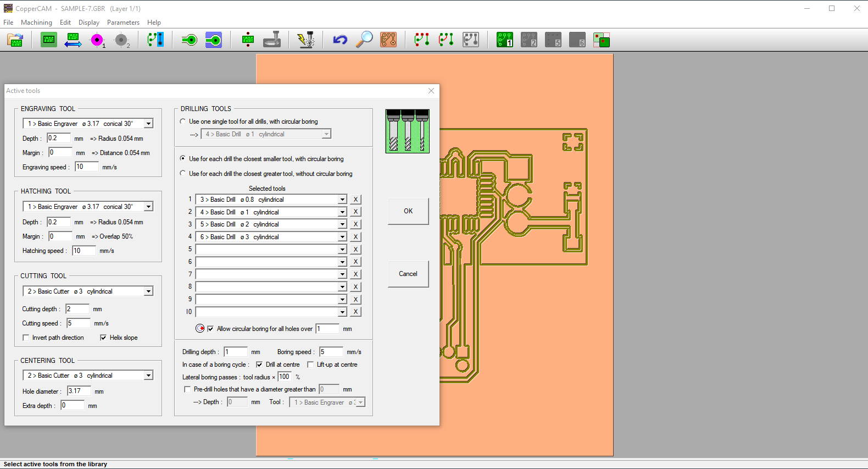
Task: Open the Cutting Tool selection dropdown
Action: [148, 291]
